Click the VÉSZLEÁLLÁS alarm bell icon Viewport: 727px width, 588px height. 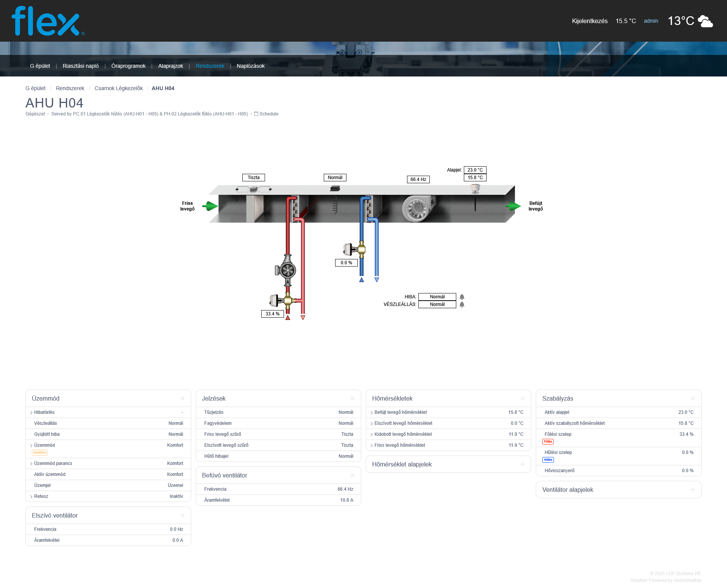462,304
